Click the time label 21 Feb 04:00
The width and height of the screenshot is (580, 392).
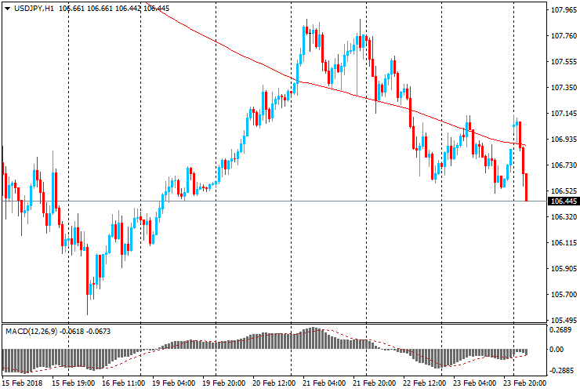point(324,383)
